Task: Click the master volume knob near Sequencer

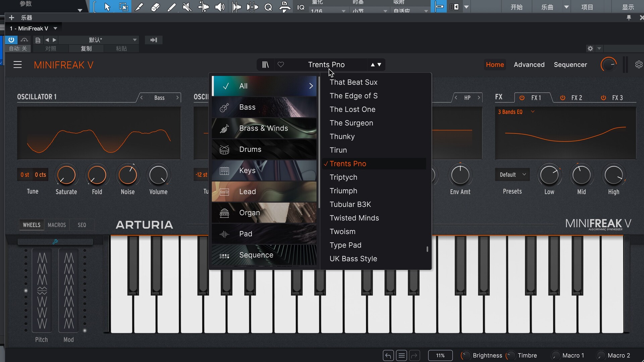Action: (608, 64)
